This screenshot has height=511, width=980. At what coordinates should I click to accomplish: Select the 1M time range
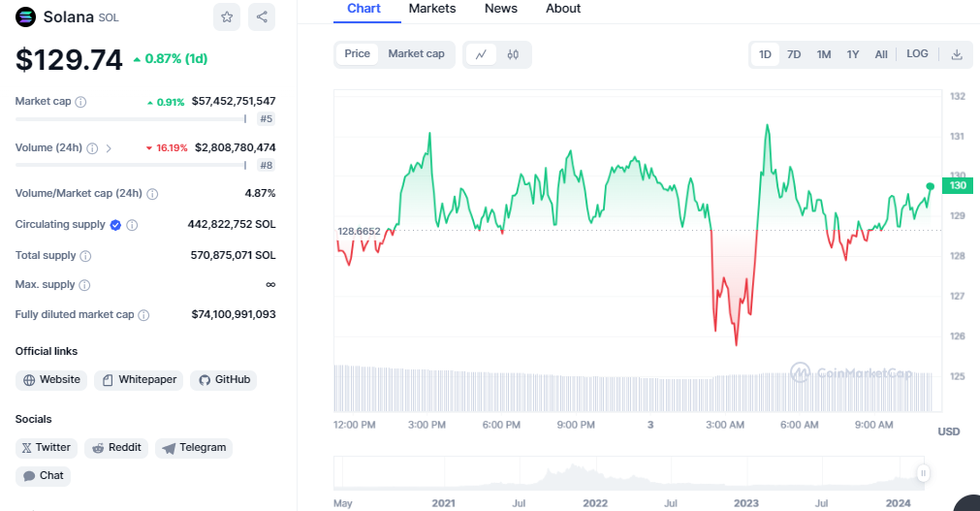point(824,54)
